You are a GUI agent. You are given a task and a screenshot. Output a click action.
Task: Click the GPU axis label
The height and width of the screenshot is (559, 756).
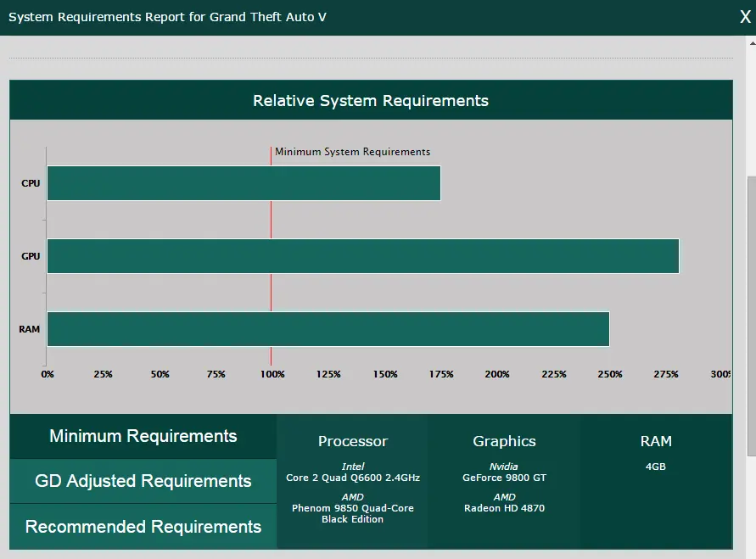(x=31, y=256)
